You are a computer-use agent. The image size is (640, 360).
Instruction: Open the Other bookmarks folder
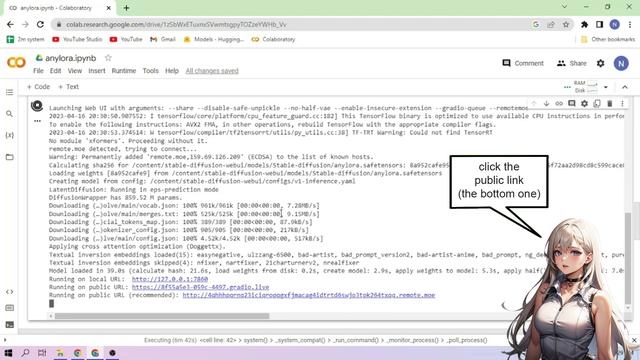[608, 39]
